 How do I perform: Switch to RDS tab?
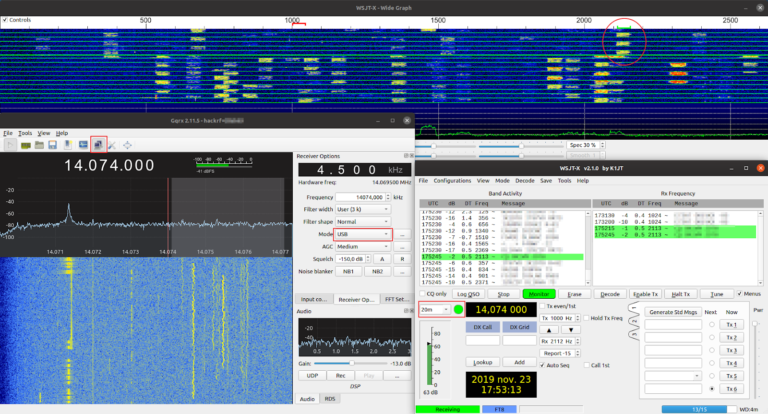coord(330,399)
